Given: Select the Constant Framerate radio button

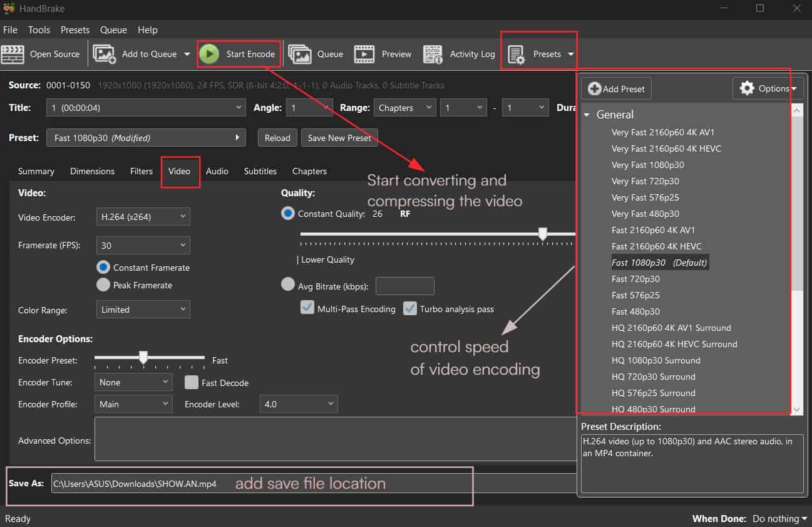Looking at the screenshot, I should coord(103,267).
